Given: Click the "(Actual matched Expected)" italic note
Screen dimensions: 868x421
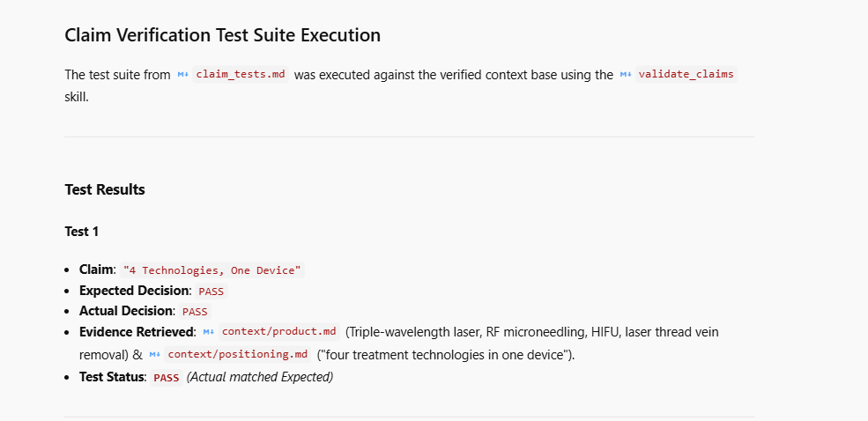Looking at the screenshot, I should pos(260,377).
